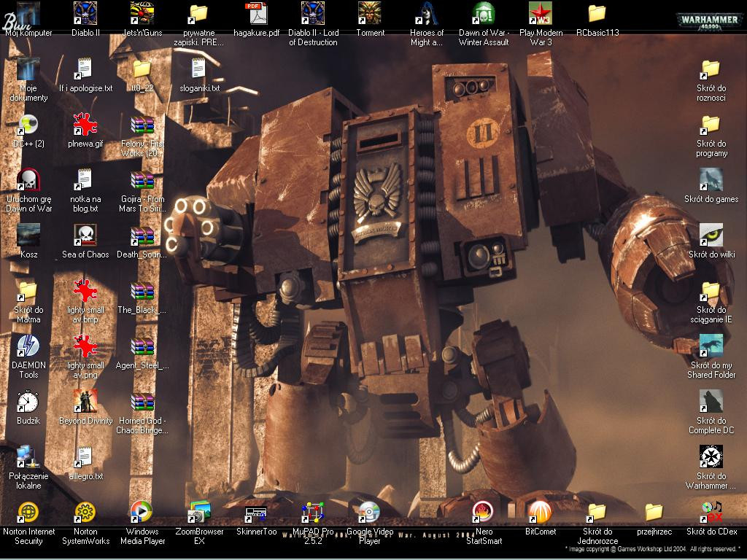Select the Gojira - From Mars To Sirius archive
This screenshot has height=560, width=747.
pos(142,180)
